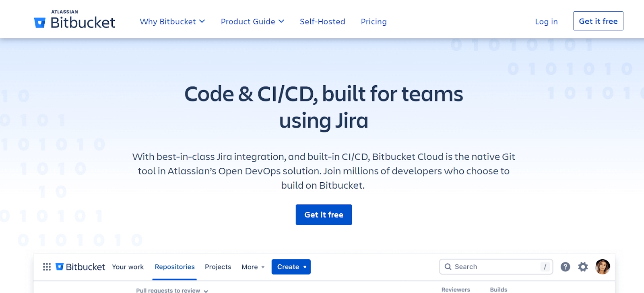
Task: Expand Pull requests to review chevron
Action: [x=206, y=291]
